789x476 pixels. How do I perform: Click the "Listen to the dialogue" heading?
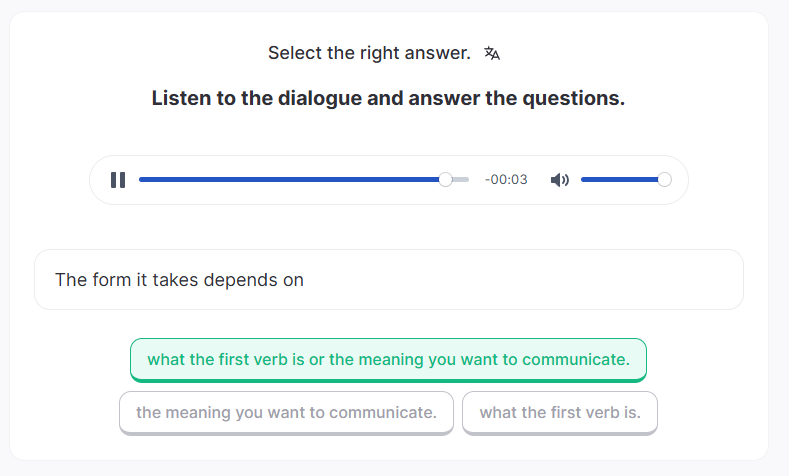click(388, 99)
